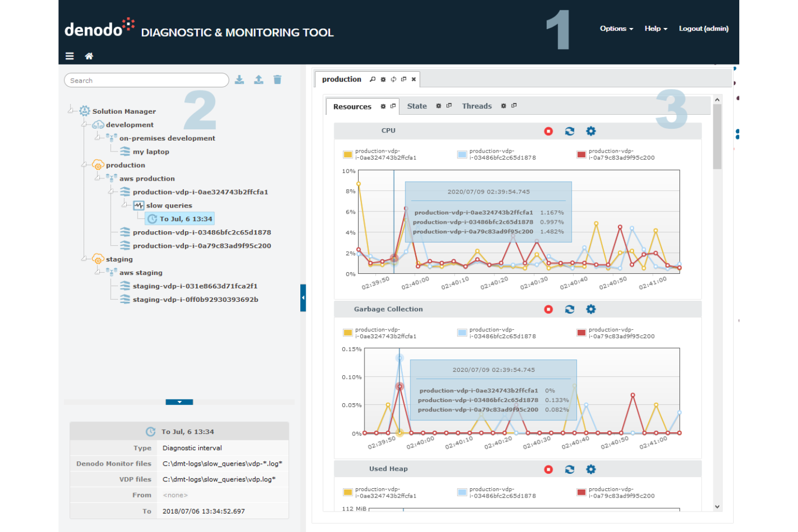Image resolution: width=798 pixels, height=532 pixels.
Task: Pop out the State tab
Action: click(x=449, y=106)
